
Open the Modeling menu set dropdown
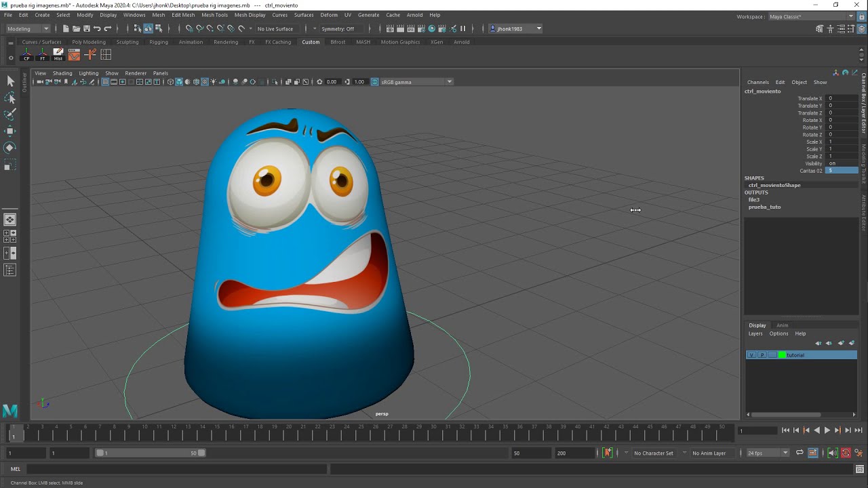(28, 28)
